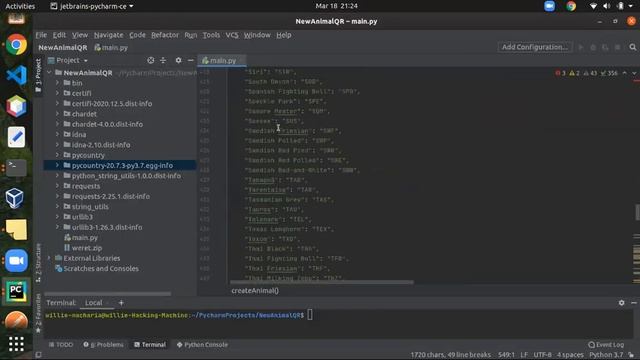Screen dimensions: 640x360
Task: Open the VCS menu
Action: click(x=232, y=35)
